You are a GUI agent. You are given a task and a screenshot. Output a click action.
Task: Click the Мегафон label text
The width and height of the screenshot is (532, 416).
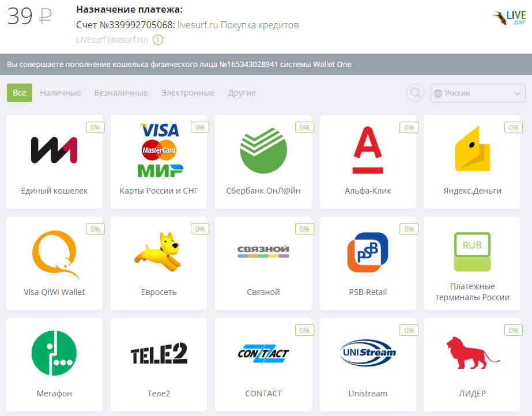coord(54,394)
